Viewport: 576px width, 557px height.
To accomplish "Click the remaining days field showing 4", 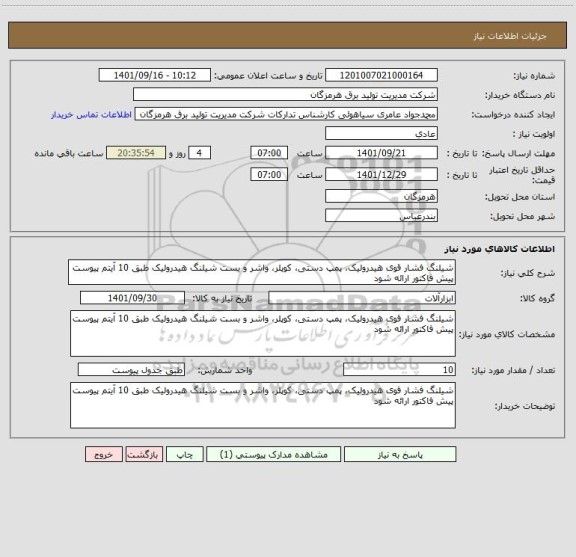I will click(x=199, y=153).
